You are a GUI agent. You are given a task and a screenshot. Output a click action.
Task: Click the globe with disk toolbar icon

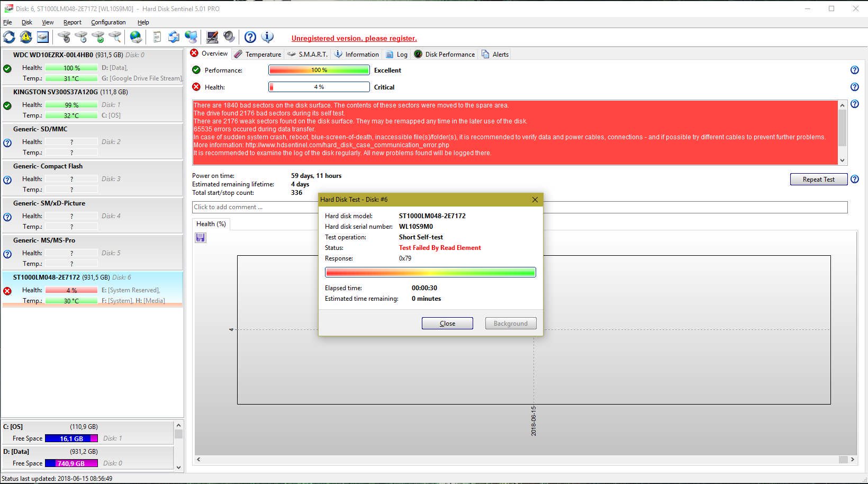point(136,37)
